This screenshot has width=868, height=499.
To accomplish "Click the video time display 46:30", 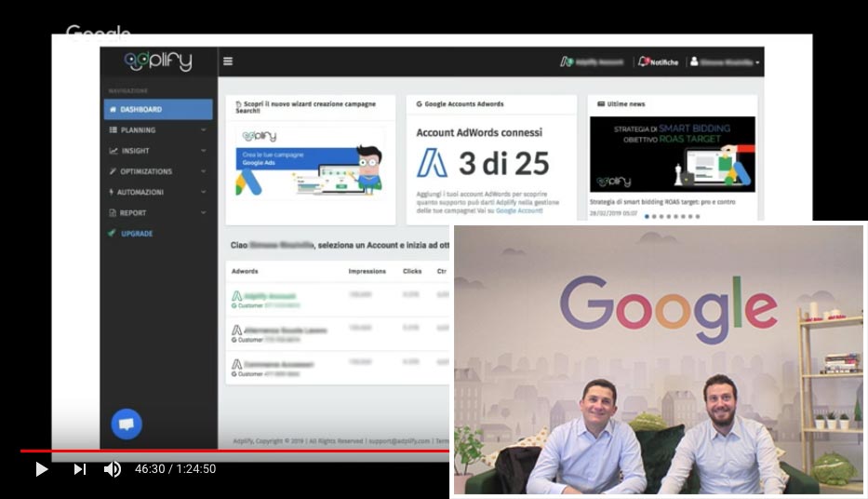I will pyautogui.click(x=150, y=469).
